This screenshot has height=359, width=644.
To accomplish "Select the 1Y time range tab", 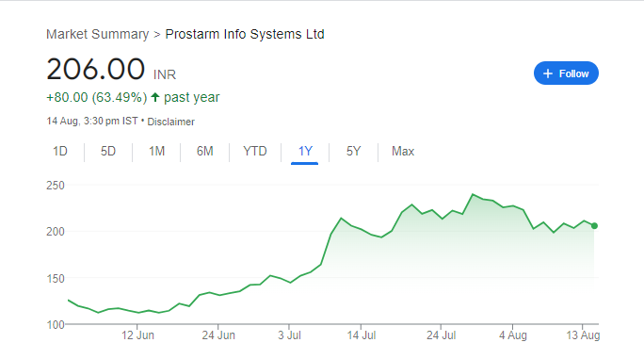I will [305, 152].
